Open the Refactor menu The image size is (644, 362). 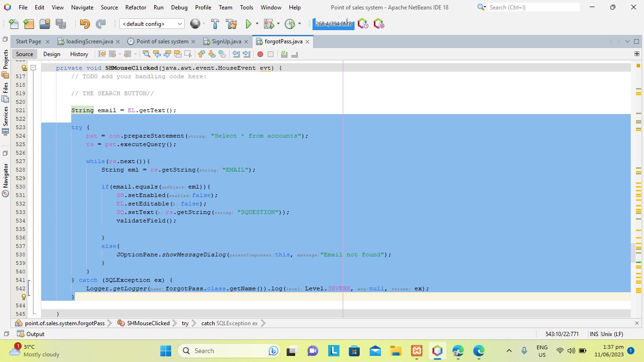(136, 7)
